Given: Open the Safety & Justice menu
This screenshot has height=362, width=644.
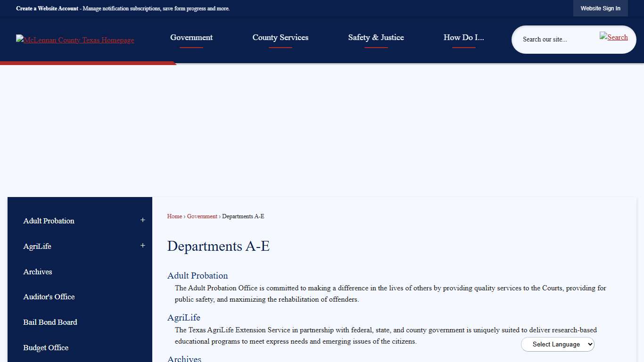Looking at the screenshot, I should tap(376, 37).
